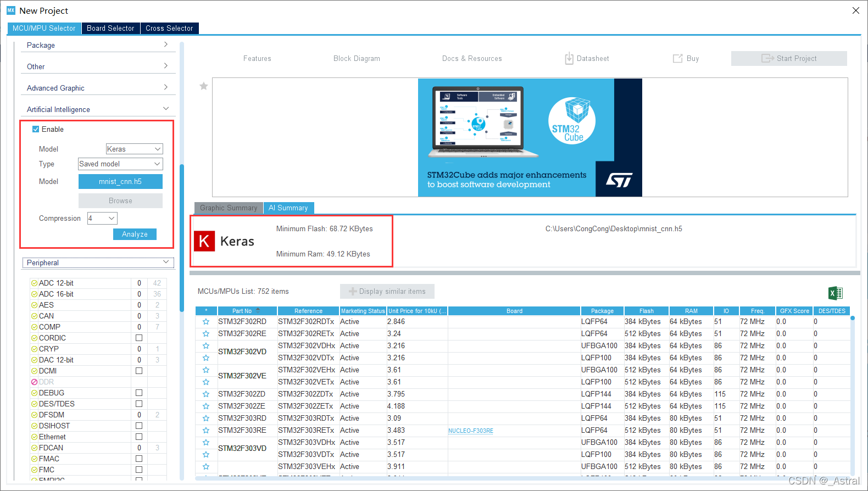Sort by Flash column header

click(646, 311)
